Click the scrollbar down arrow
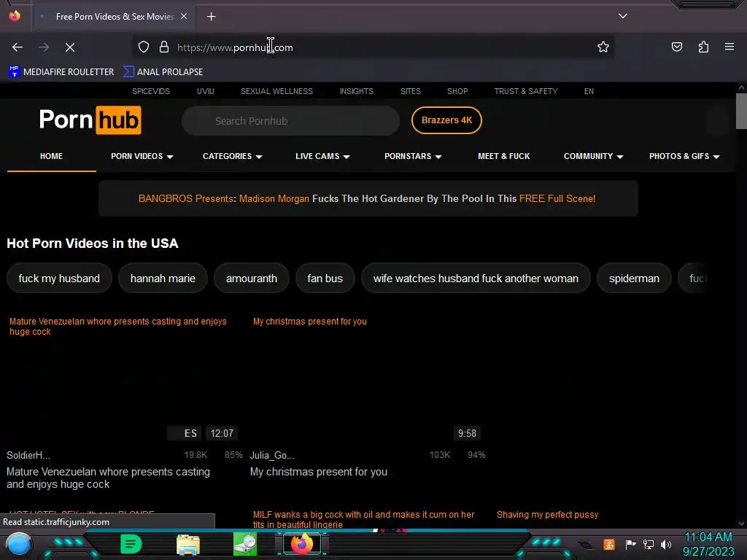747x560 pixels. [x=741, y=523]
